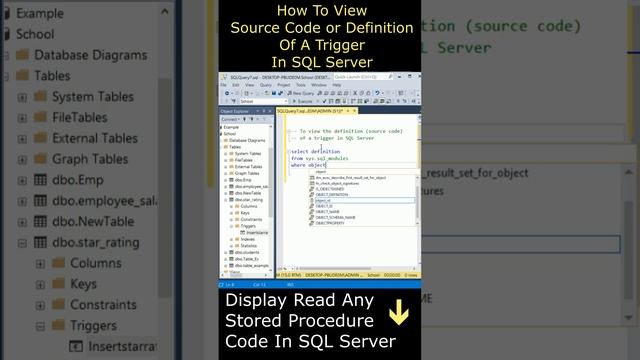Choose OBJECT_NAME from the IntelliSense list
640x360 pixels.
(x=327, y=212)
